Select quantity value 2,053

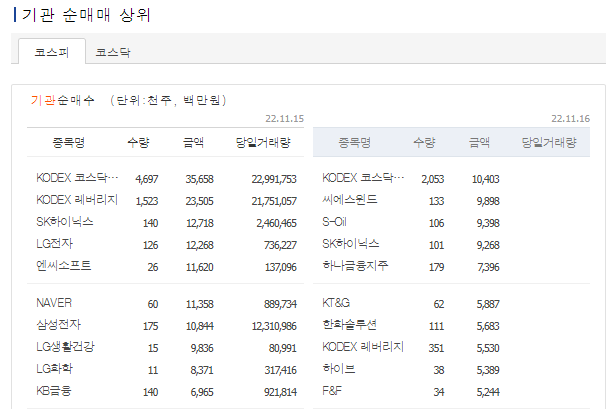[433, 179]
